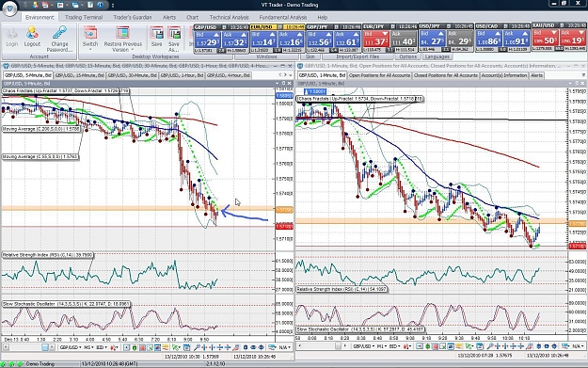This screenshot has height=368, width=588.
Task: Click left chart scroll-left arrow button
Action: [6, 347]
